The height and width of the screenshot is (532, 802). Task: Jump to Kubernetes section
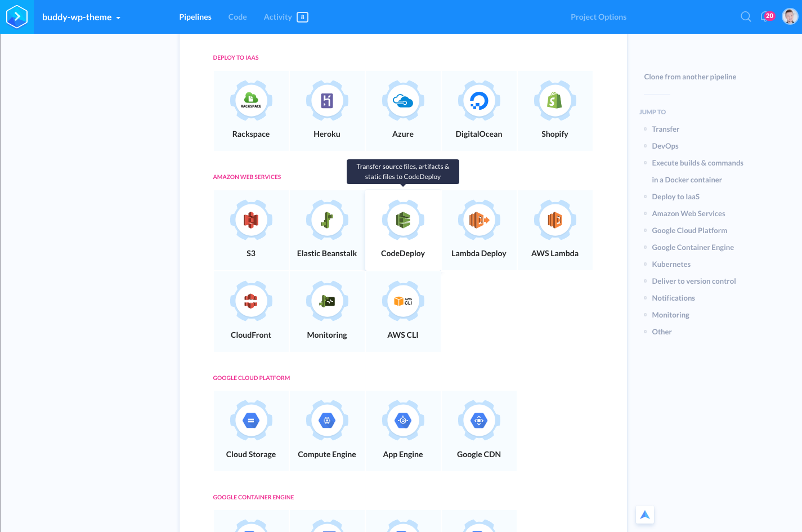[671, 264]
